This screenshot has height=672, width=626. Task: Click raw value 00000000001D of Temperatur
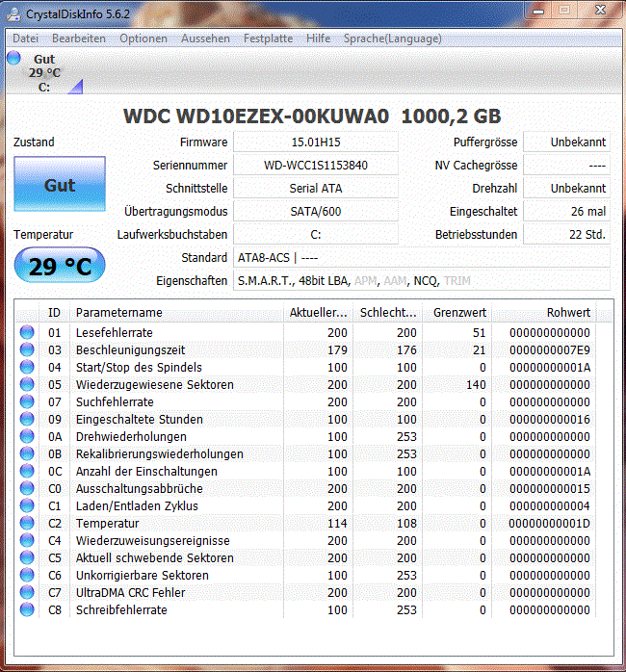point(550,524)
